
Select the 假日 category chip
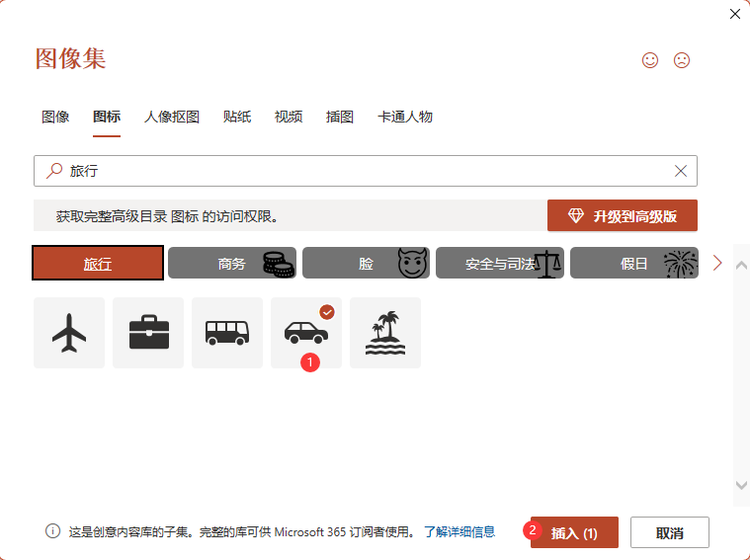634,263
